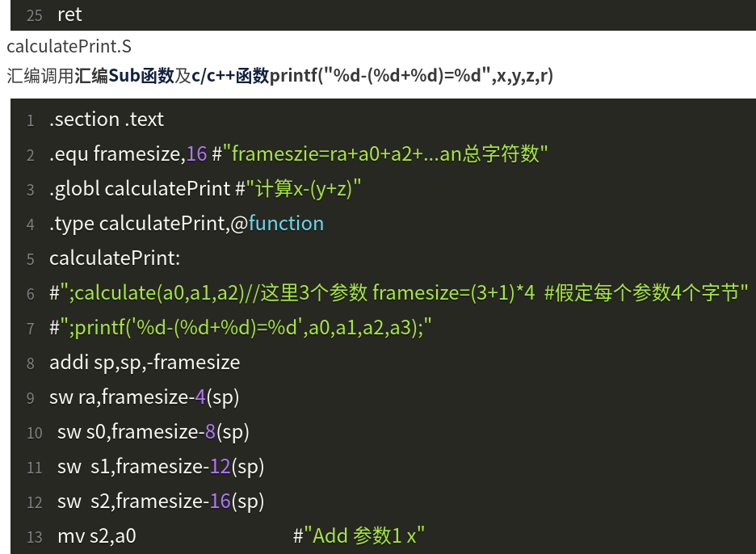Click the bold Sub函数 text in description
Screen dimensions: 756x554
pos(142,77)
